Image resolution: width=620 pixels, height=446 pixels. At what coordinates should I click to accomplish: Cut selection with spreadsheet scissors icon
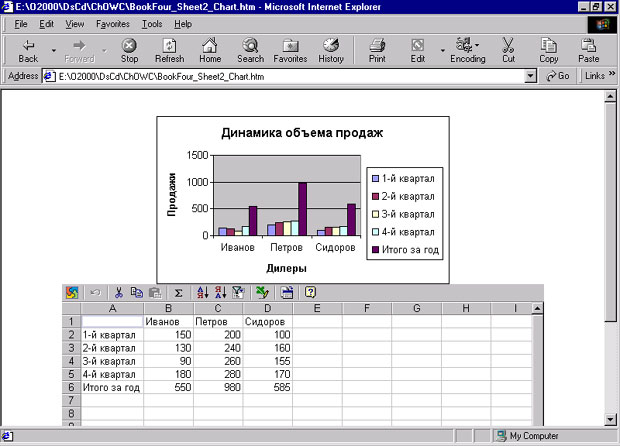[118, 293]
